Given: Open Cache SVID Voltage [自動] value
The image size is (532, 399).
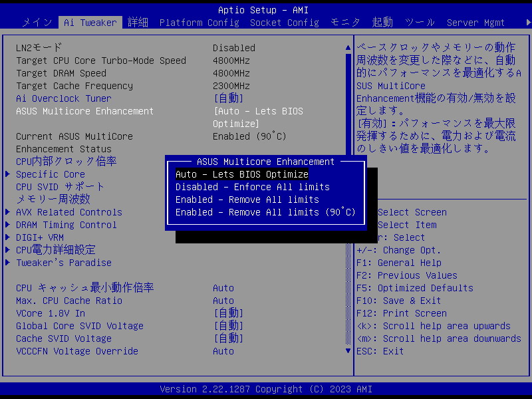Looking at the screenshot, I should [228, 338].
